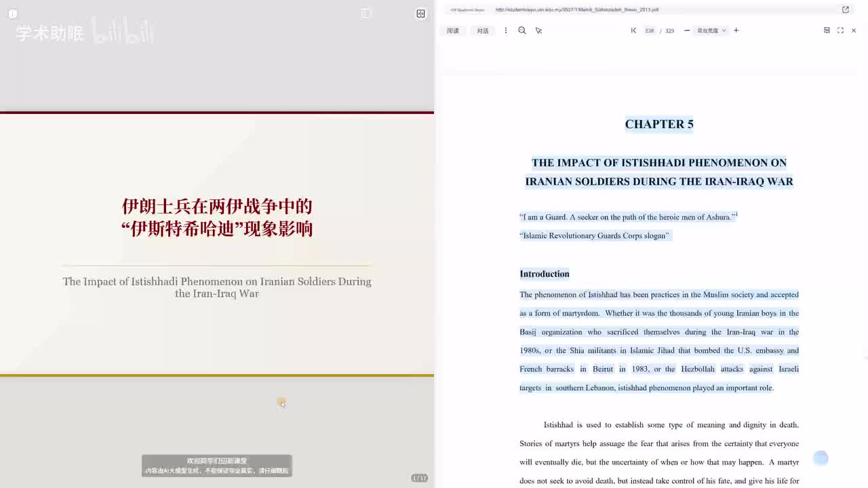Open PDF in external window icon

coord(846,9)
